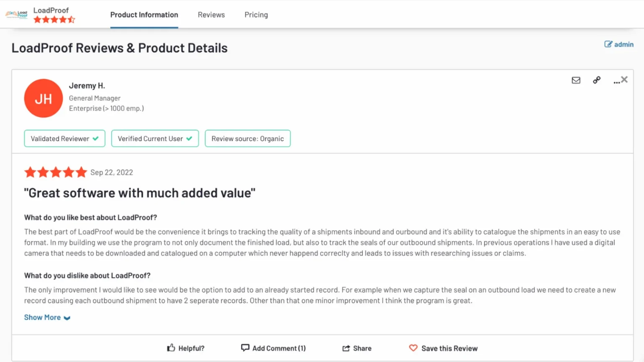Click the Verified Current User badge
644x362 pixels.
click(155, 139)
